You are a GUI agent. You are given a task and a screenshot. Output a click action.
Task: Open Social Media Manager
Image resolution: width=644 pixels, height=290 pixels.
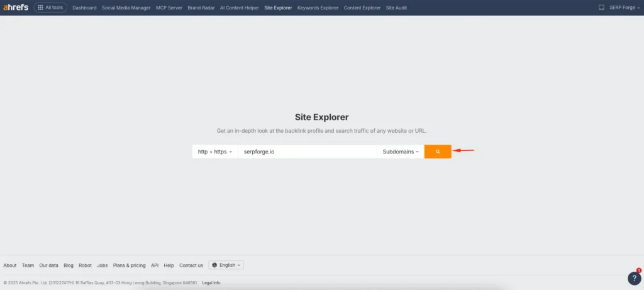coord(126,8)
